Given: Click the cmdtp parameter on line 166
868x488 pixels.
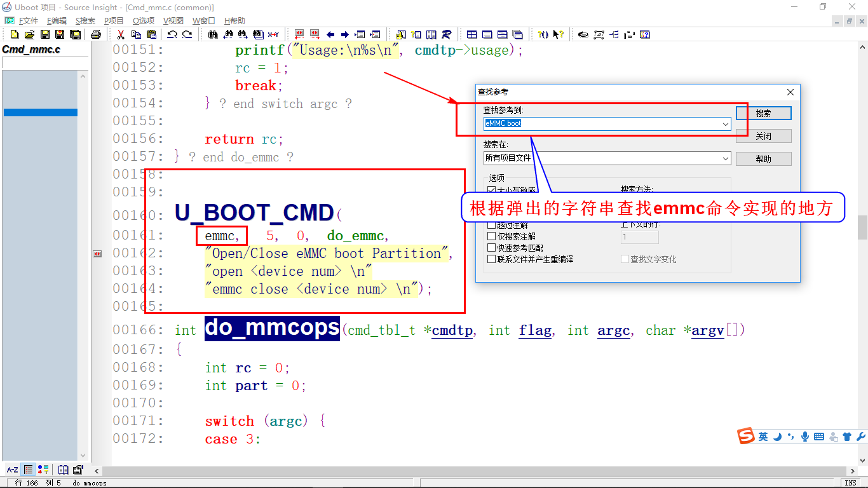Looking at the screenshot, I should coord(452,330).
